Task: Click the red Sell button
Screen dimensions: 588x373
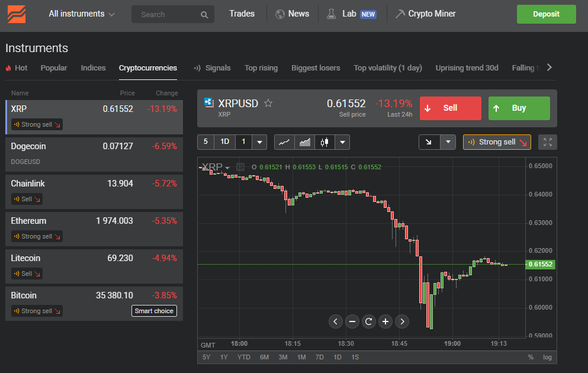Action: (451, 108)
